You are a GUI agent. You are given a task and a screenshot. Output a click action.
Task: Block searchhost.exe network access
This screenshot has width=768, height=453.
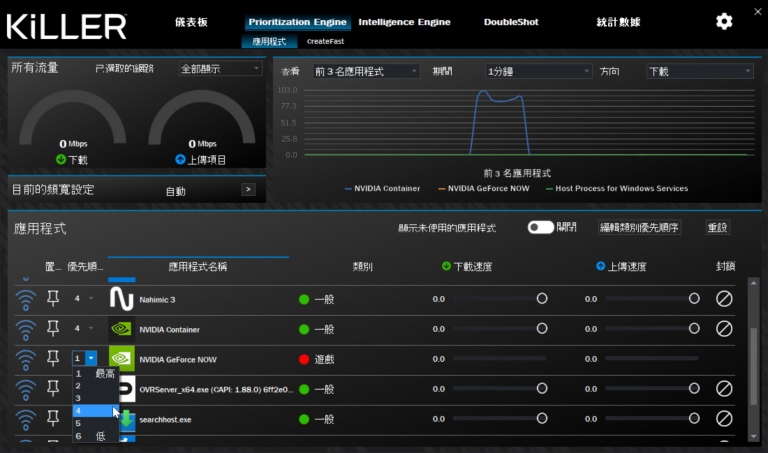tap(724, 419)
